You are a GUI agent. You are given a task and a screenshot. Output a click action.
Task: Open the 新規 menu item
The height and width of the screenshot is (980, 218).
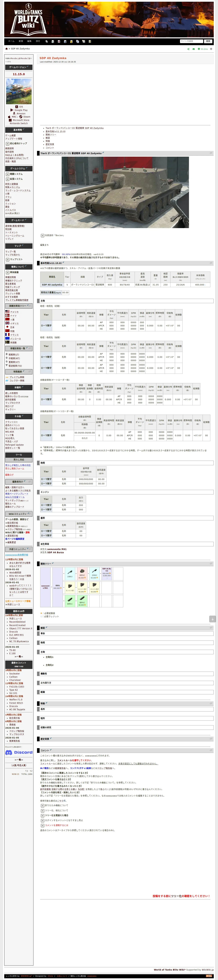pyautogui.click(x=21, y=41)
